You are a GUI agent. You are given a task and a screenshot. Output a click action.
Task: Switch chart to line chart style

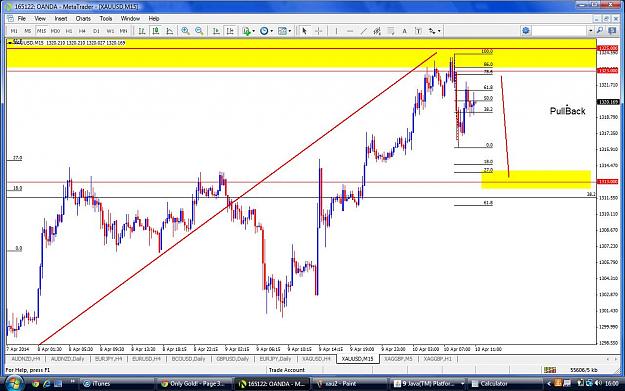(x=170, y=31)
